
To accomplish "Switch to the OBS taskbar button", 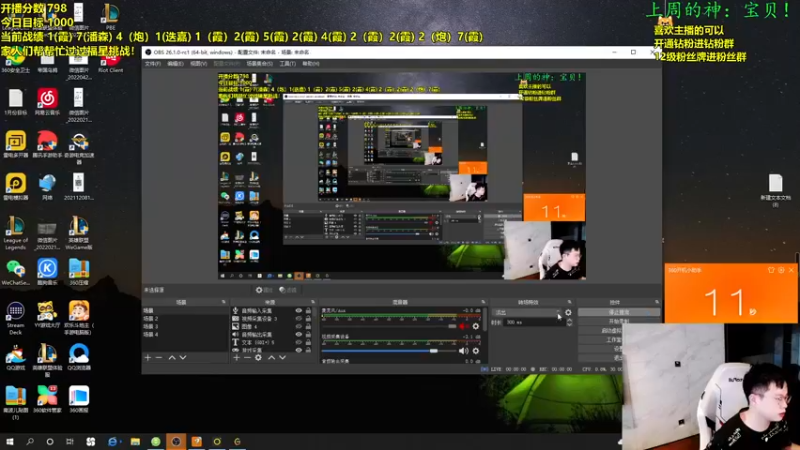I will click(x=176, y=441).
